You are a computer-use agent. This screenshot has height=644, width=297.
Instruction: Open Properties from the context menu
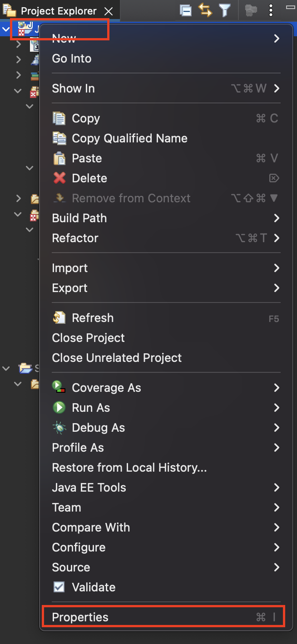(80, 617)
